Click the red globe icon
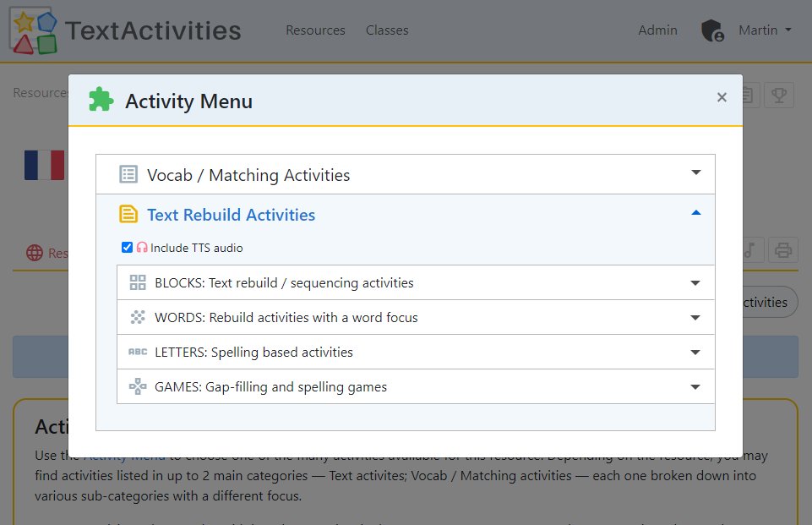The height and width of the screenshot is (525, 812). click(x=35, y=253)
